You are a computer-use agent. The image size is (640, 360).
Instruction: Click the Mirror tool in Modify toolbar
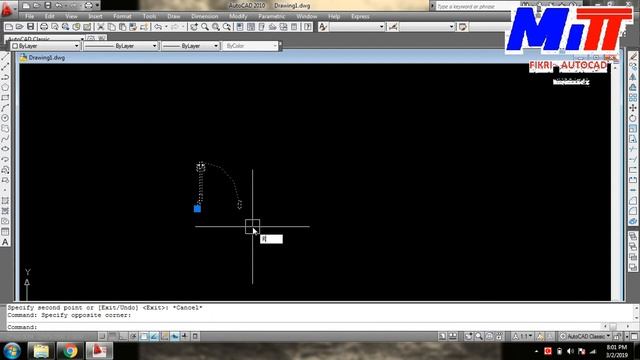pos(633,77)
